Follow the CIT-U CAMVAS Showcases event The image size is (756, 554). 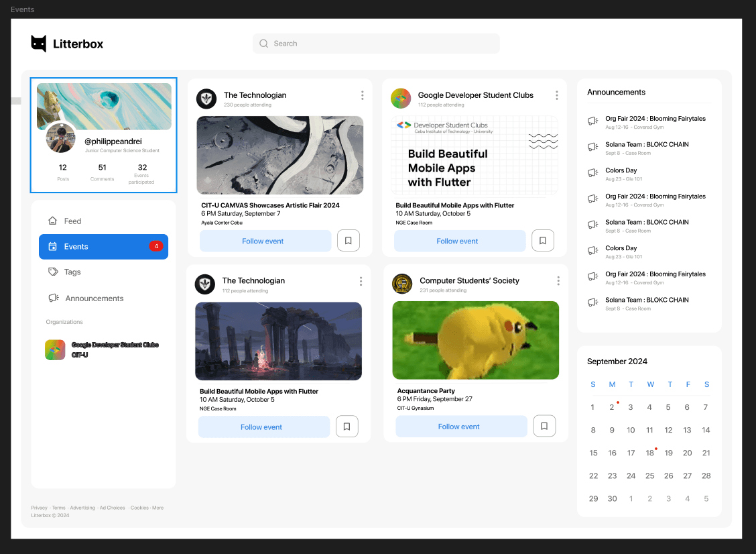coord(265,241)
